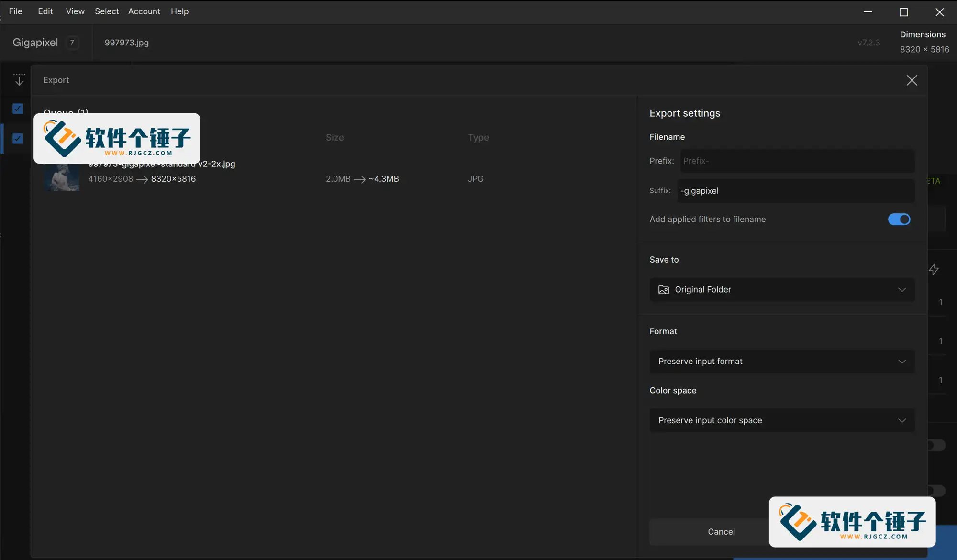The image size is (957, 560).
Task: Click the v7.2.3 version label
Action: (x=868, y=43)
